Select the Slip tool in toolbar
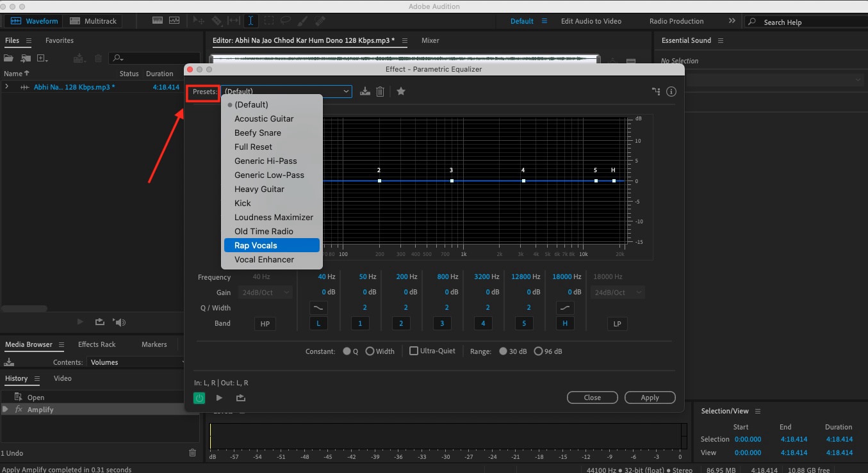 [x=234, y=21]
